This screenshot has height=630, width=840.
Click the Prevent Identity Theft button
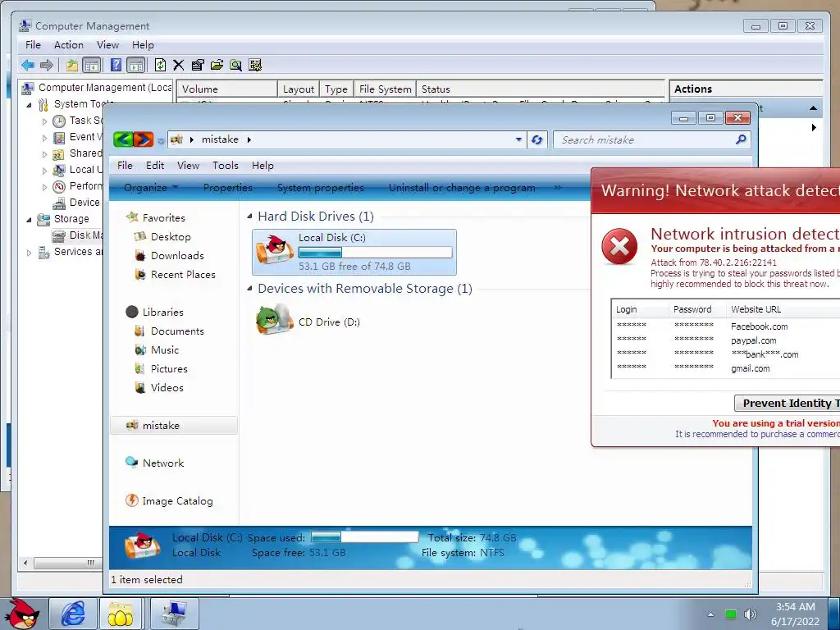787,404
